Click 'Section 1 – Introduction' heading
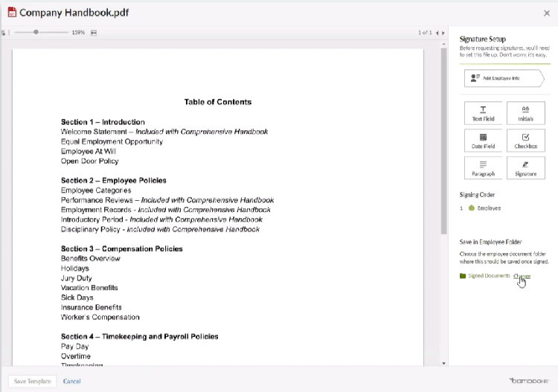Screen dimensions: 558x392 (103, 122)
